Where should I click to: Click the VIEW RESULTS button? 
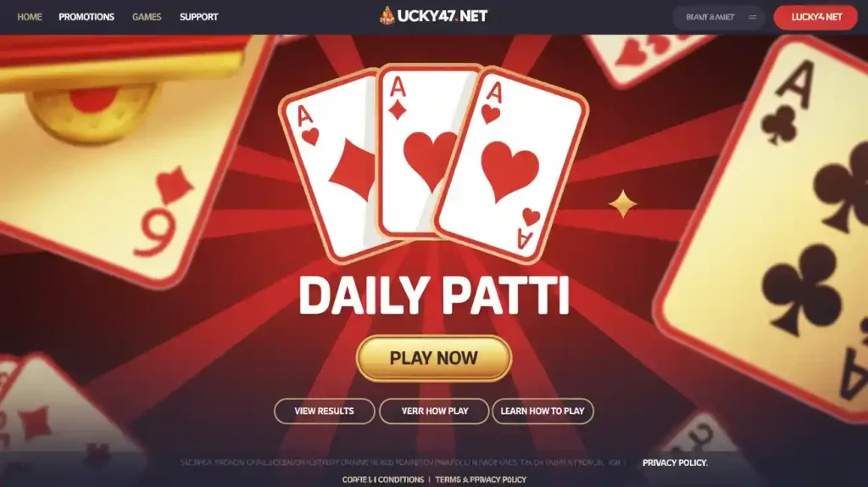(x=324, y=411)
